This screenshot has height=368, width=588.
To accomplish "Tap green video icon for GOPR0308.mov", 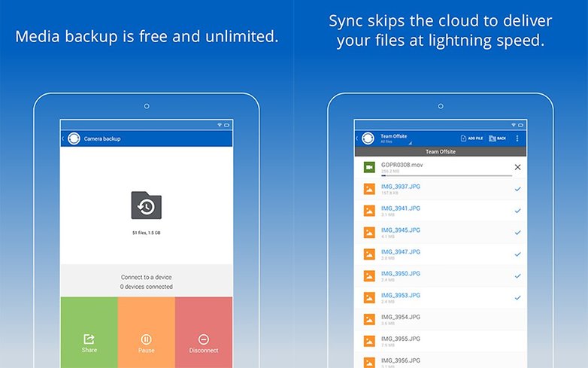I will click(369, 167).
